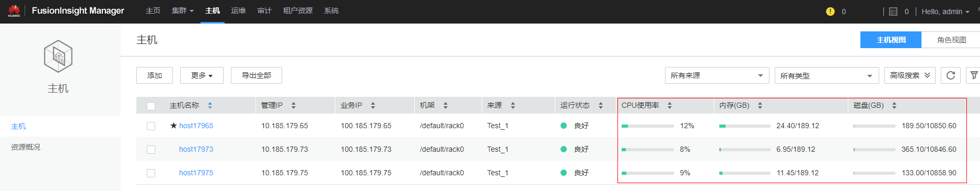The height and width of the screenshot is (191, 980).
Task: Click CPU usage bar for host17965
Action: pos(648,126)
